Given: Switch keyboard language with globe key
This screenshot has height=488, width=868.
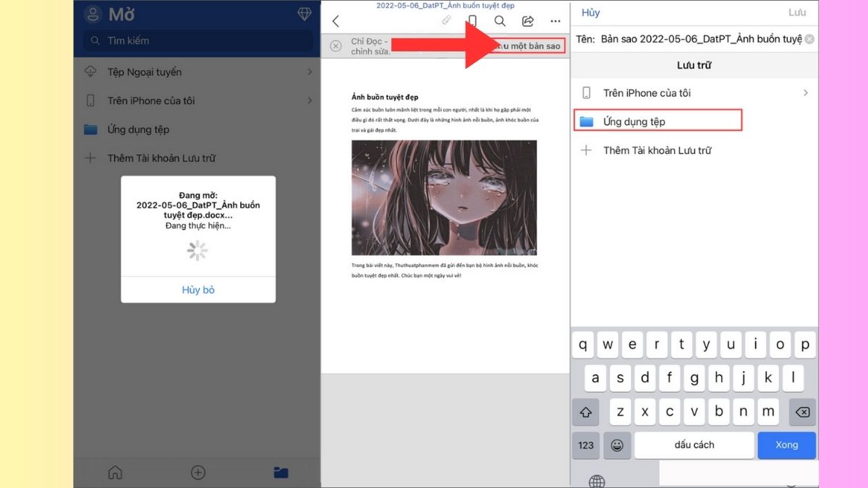Looking at the screenshot, I should point(597,480).
